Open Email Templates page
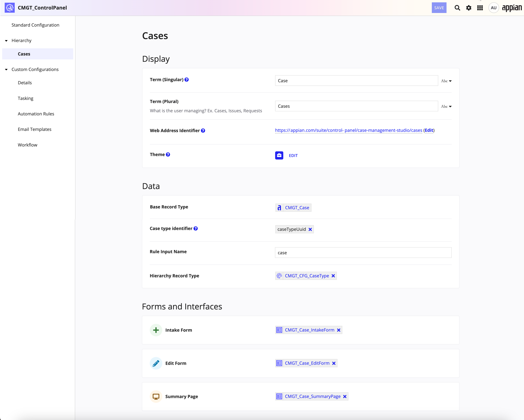 [x=35, y=129]
